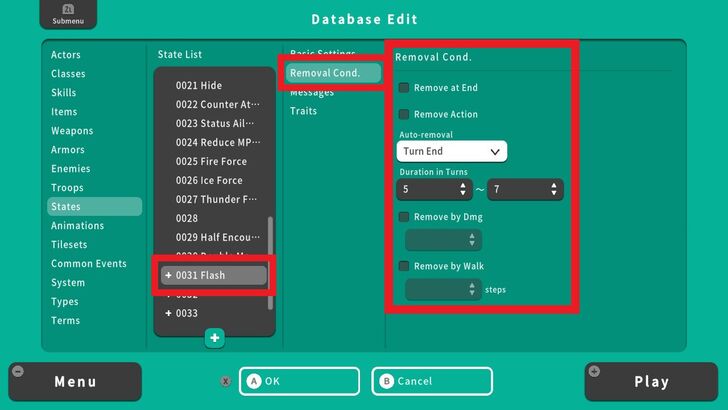Open the Skills database category
The image size is (728, 410).
[64, 93]
